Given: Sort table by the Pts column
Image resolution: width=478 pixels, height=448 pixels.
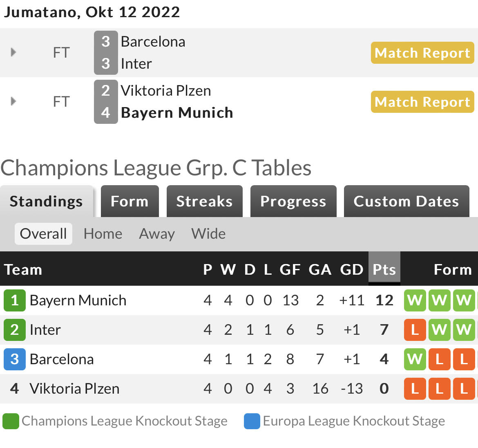Looking at the screenshot, I should (x=384, y=269).
